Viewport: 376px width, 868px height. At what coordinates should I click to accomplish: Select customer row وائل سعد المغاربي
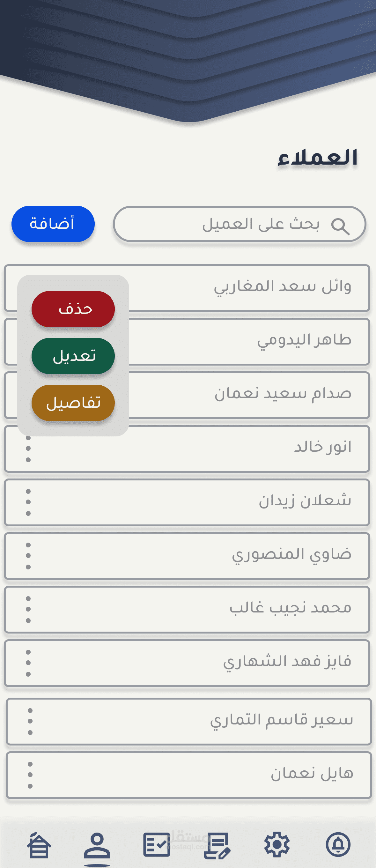click(x=187, y=288)
